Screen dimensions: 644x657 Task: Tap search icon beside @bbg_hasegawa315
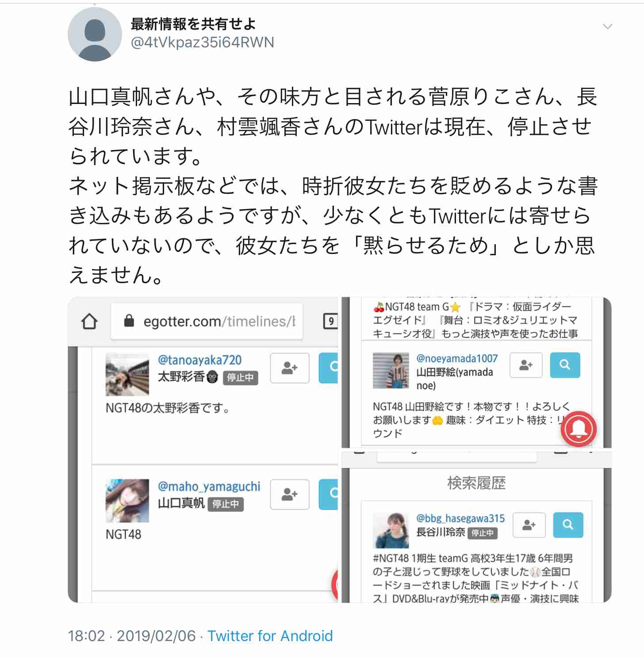point(568,525)
